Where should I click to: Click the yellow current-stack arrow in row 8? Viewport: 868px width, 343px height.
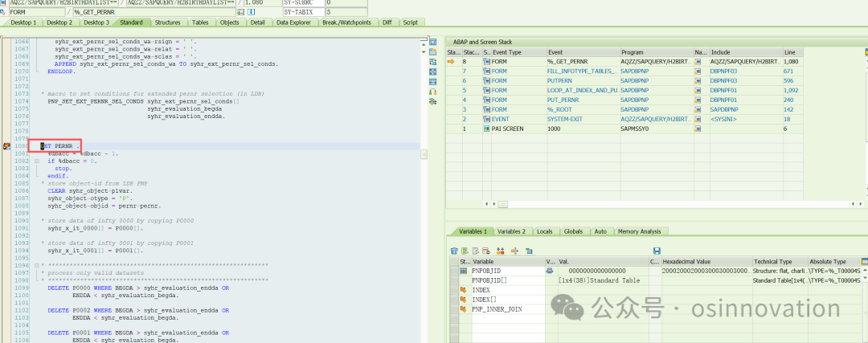coord(451,61)
